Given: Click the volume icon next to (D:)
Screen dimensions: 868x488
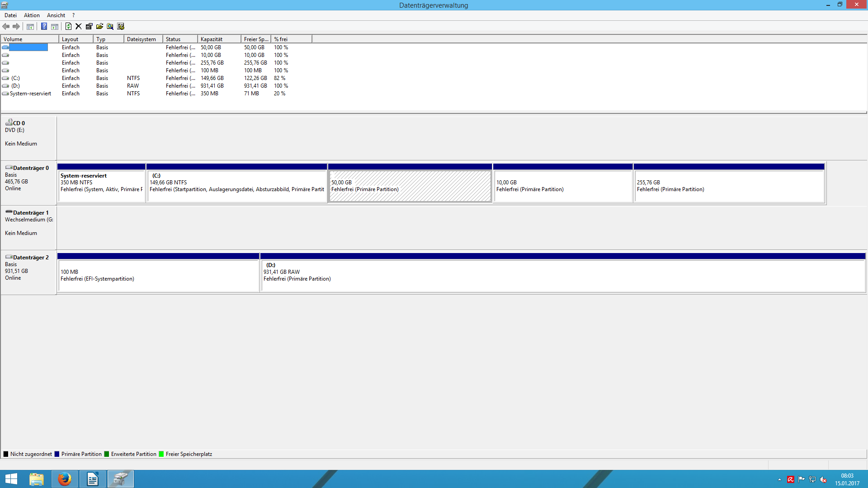Looking at the screenshot, I should pyautogui.click(x=5, y=86).
